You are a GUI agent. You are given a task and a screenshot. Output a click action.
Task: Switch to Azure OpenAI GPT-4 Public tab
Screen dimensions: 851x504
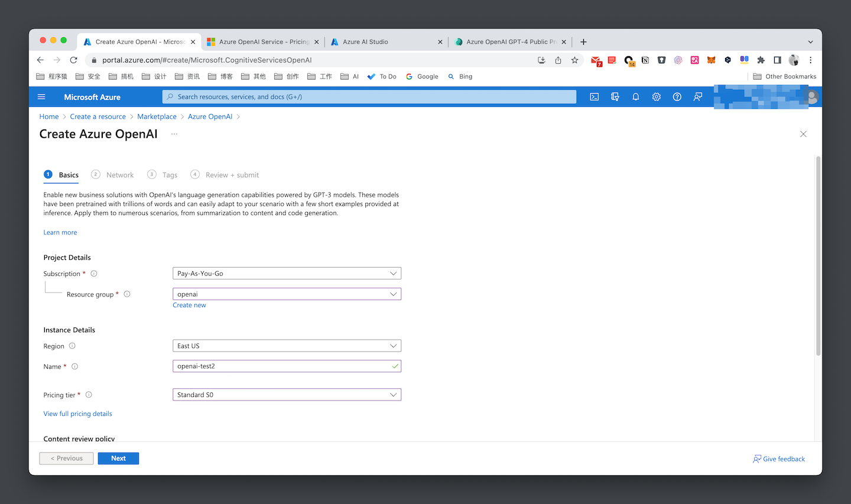[511, 42]
